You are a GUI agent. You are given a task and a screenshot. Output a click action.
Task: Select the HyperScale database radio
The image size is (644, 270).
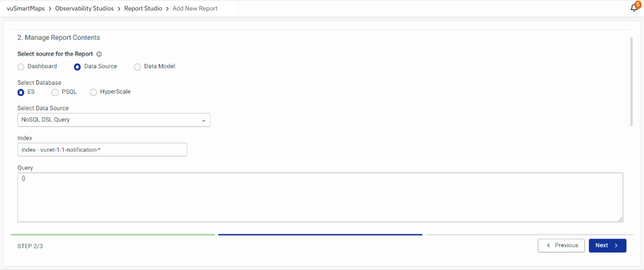(93, 92)
